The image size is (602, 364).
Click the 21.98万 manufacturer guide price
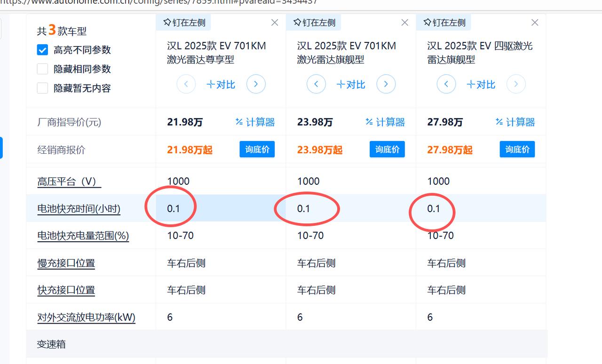185,122
